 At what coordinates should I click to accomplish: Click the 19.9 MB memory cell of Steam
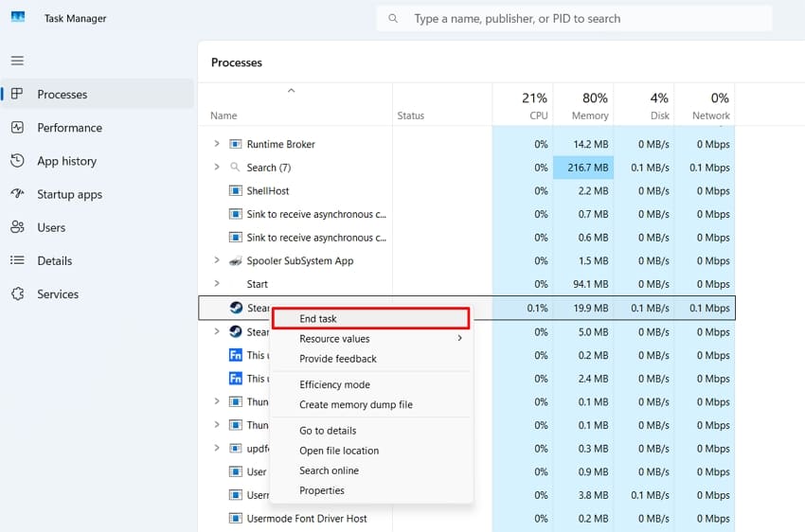[x=583, y=308]
